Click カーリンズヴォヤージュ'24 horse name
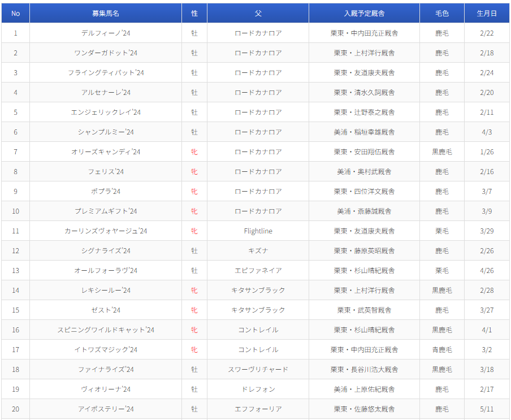Image resolution: width=511 pixels, height=420 pixels. point(106,231)
